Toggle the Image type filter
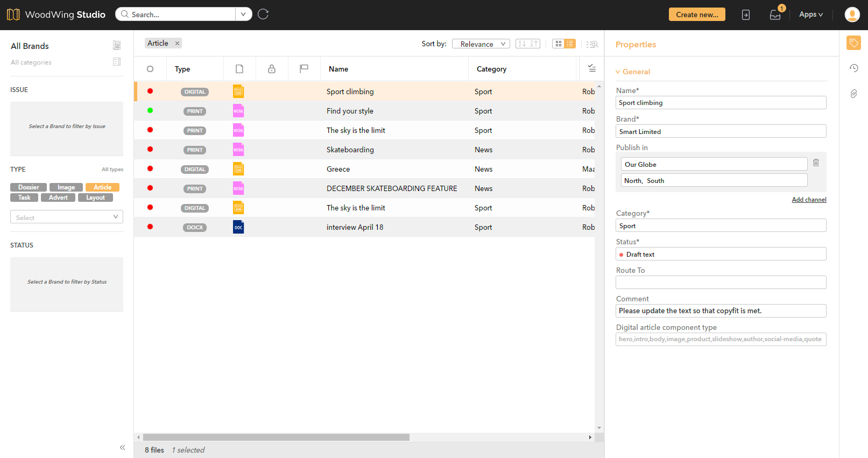868x458 pixels. [x=66, y=187]
